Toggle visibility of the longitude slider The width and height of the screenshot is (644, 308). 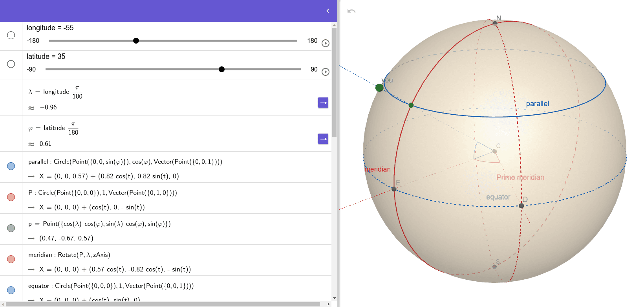11,35
